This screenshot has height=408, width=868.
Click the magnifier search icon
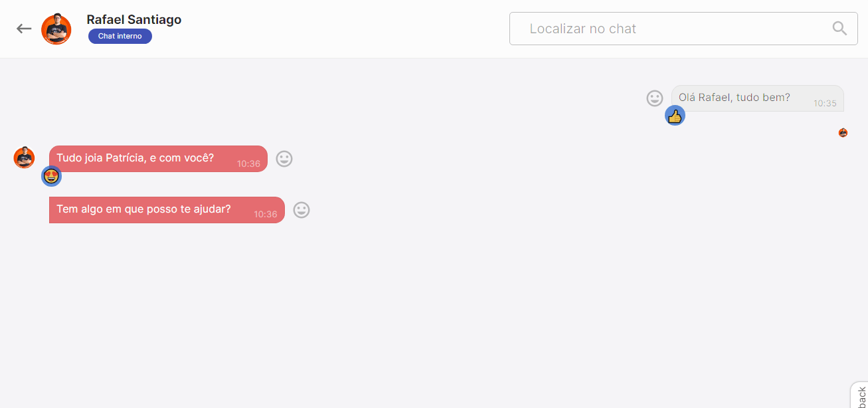(x=839, y=29)
